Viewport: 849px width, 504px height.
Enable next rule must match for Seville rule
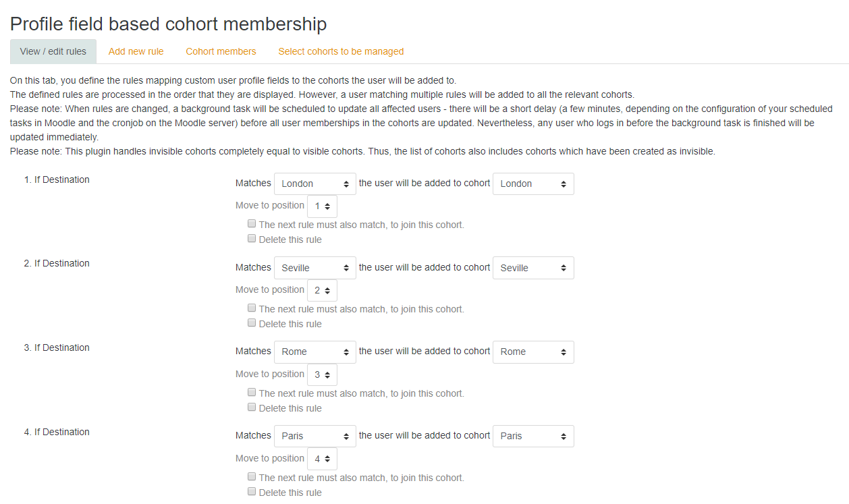click(x=252, y=308)
